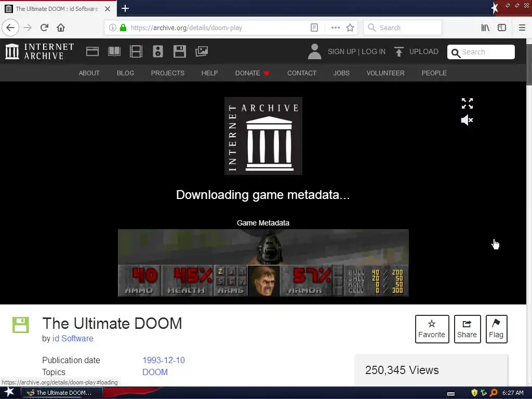The height and width of the screenshot is (399, 532).
Task: Open the CONTACT menu item
Action: point(302,73)
